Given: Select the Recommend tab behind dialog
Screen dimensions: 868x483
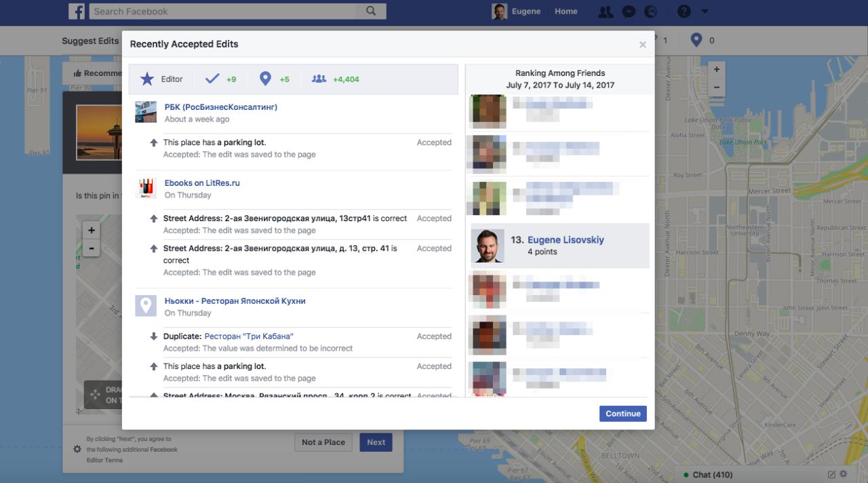Looking at the screenshot, I should [x=97, y=73].
